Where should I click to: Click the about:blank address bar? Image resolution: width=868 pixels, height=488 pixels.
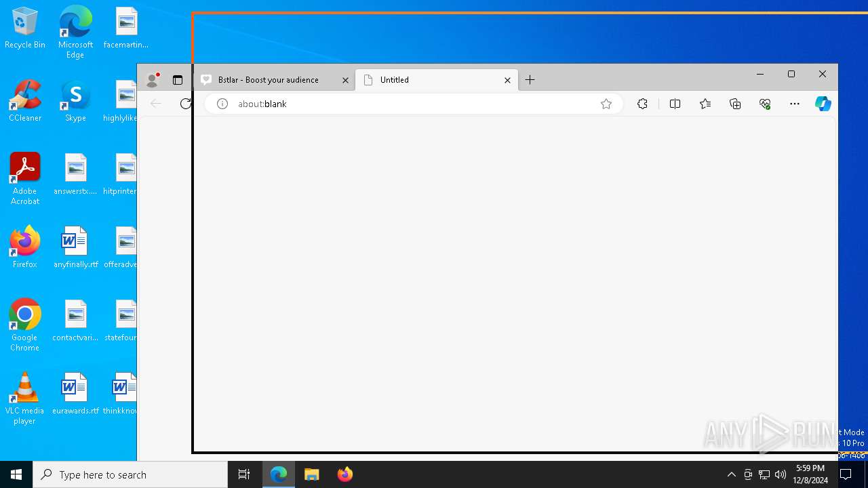[414, 104]
